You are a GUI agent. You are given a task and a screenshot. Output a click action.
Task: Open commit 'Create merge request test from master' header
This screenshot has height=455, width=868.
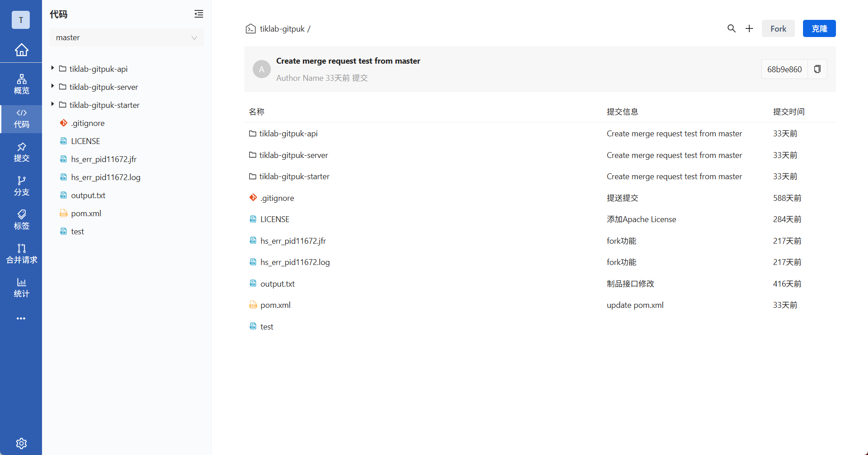pyautogui.click(x=348, y=61)
